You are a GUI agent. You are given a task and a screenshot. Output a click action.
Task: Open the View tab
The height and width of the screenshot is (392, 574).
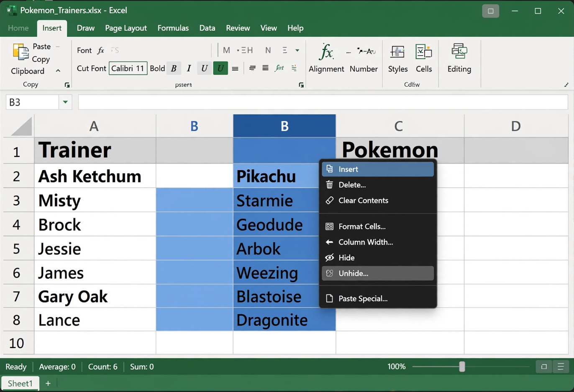click(269, 28)
